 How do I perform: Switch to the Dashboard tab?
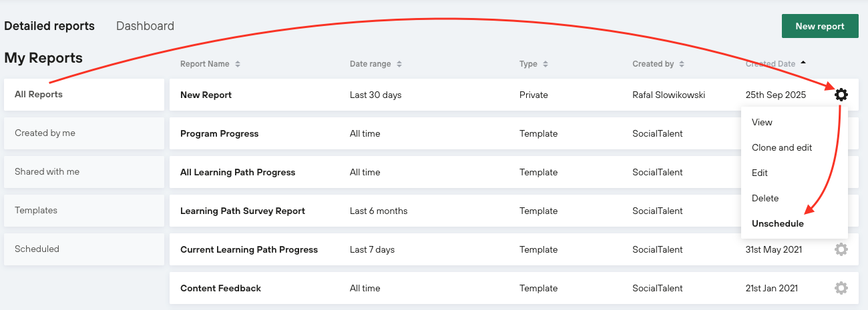click(x=145, y=26)
